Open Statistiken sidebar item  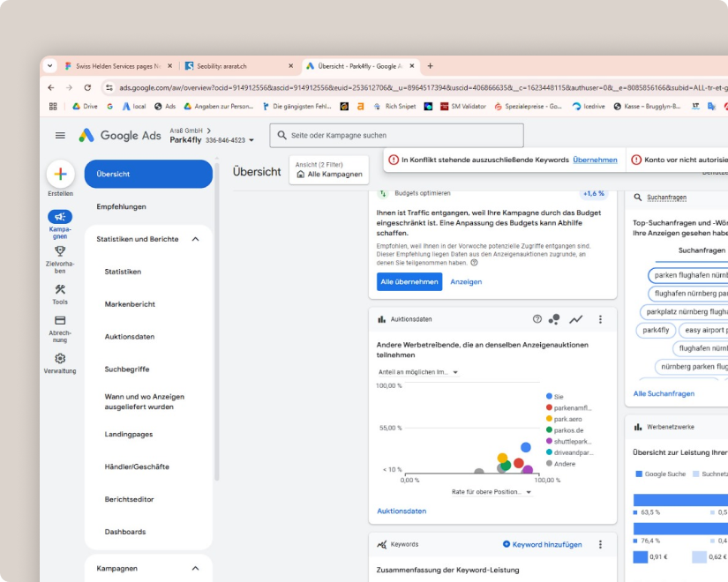123,272
